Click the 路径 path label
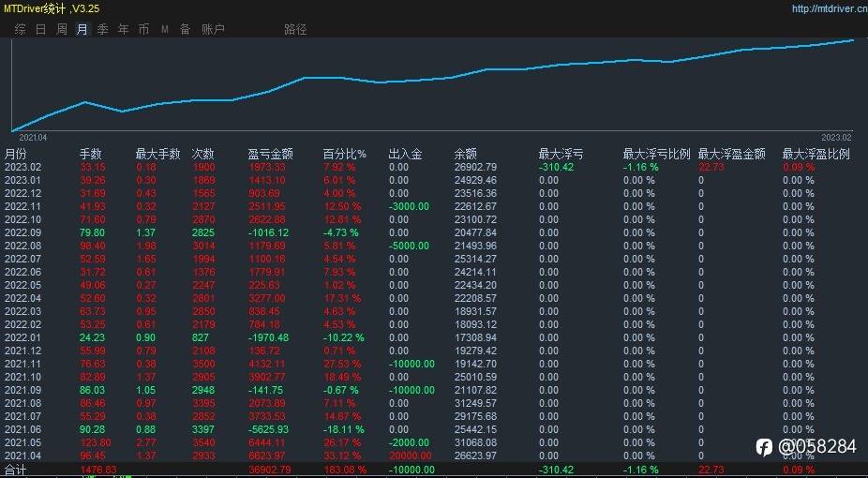 295,29
